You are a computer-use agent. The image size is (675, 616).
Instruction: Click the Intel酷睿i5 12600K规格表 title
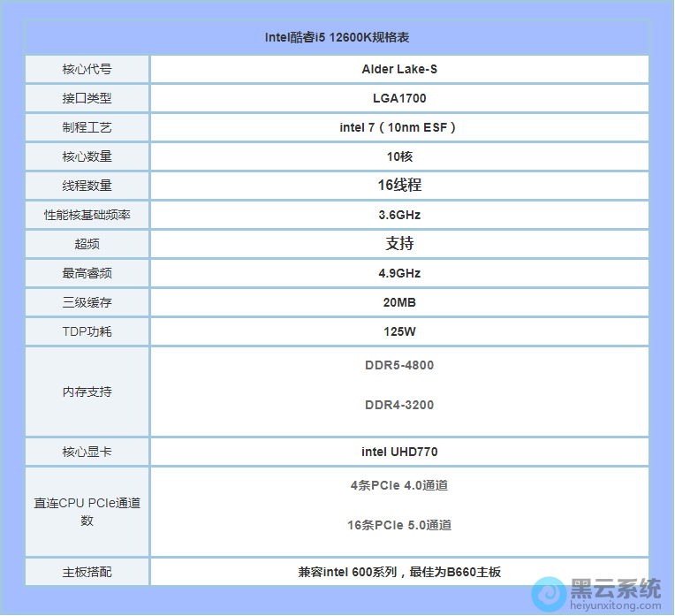(x=337, y=37)
